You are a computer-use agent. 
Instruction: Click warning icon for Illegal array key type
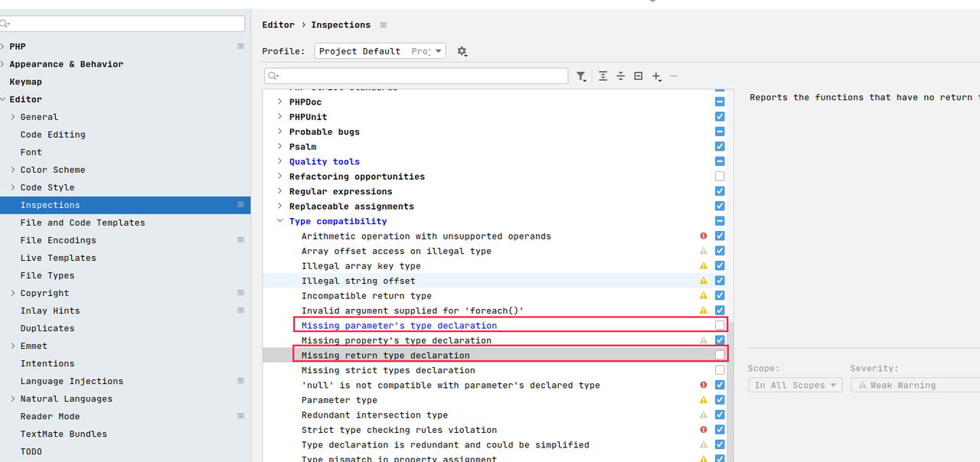[704, 266]
